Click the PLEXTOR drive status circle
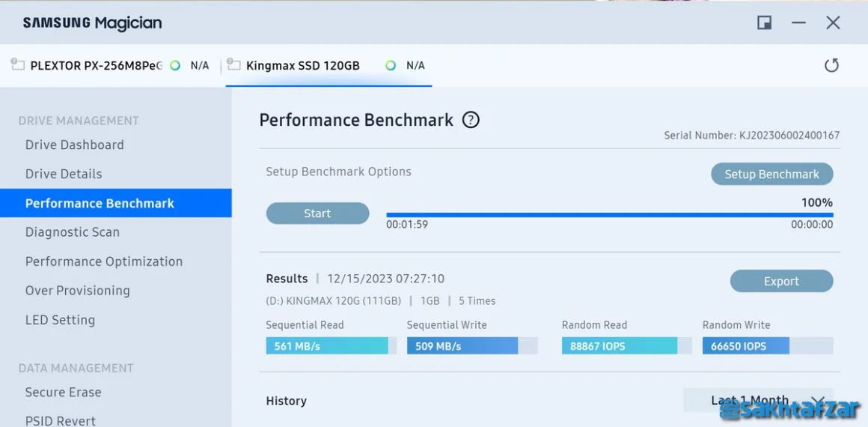Viewport: 868px width, 427px height. (176, 65)
